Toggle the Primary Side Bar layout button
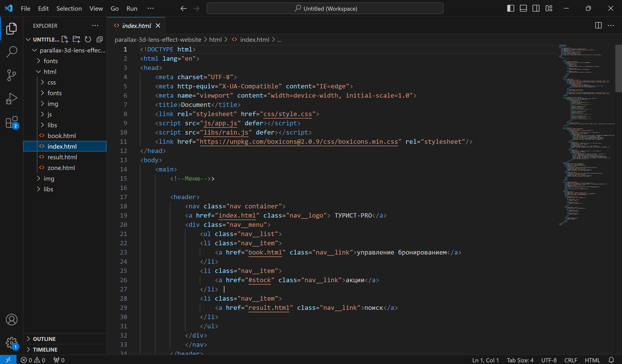The width and height of the screenshot is (622, 364). (511, 8)
